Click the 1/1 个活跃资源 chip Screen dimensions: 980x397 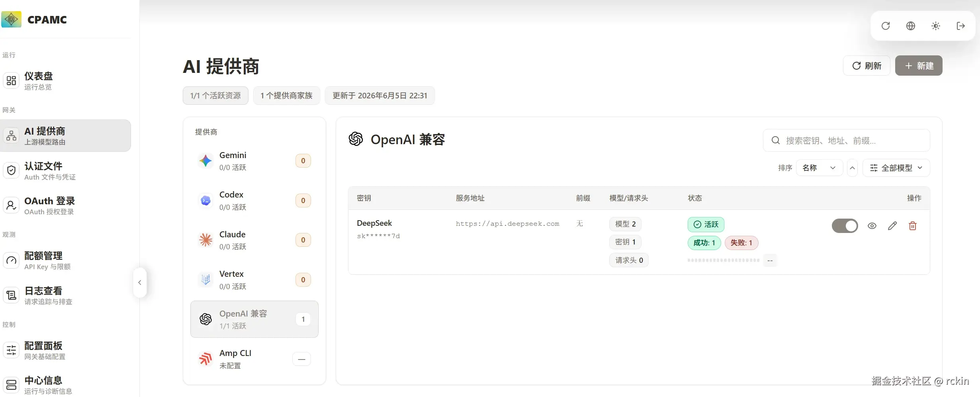point(215,96)
